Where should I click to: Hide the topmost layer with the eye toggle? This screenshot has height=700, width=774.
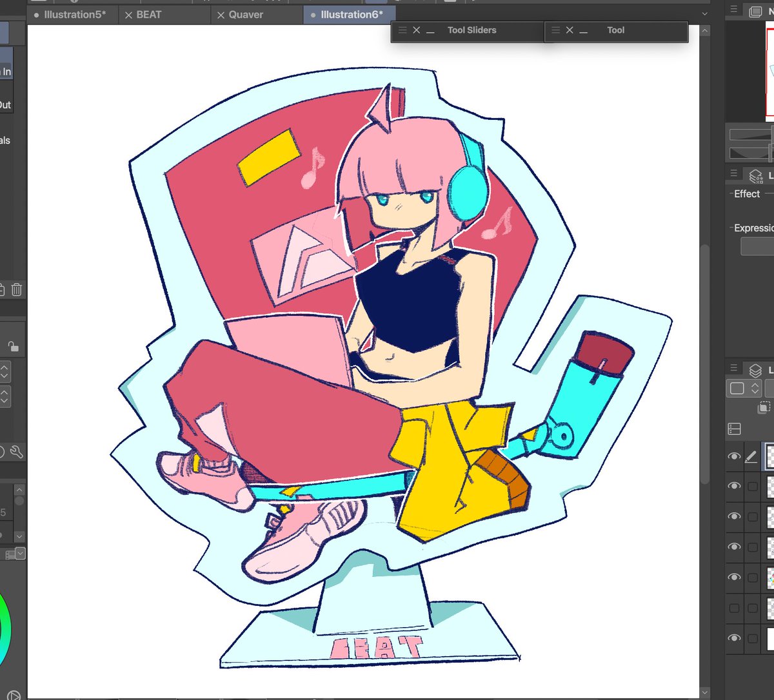734,456
